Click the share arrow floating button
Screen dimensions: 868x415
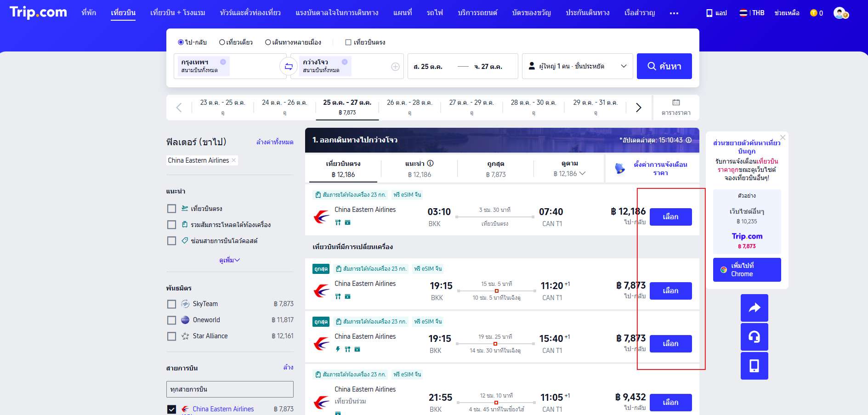[754, 308]
